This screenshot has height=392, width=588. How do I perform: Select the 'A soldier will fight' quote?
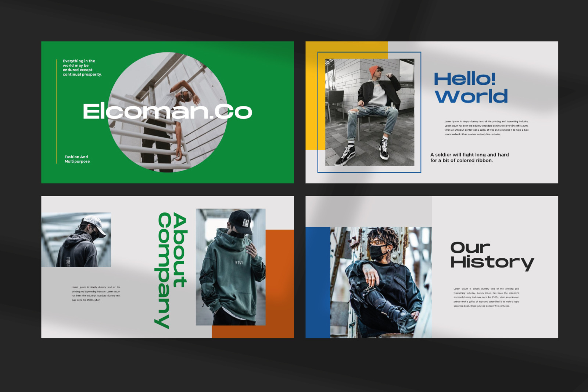tap(469, 158)
